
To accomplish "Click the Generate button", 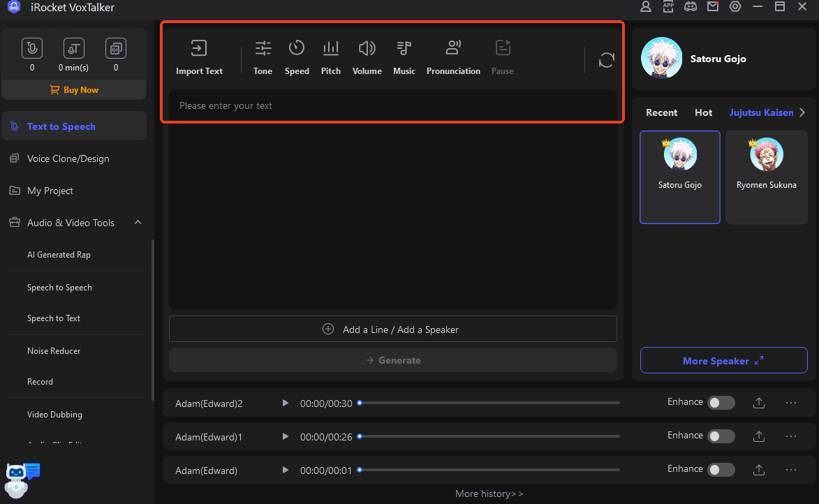I will 393,360.
